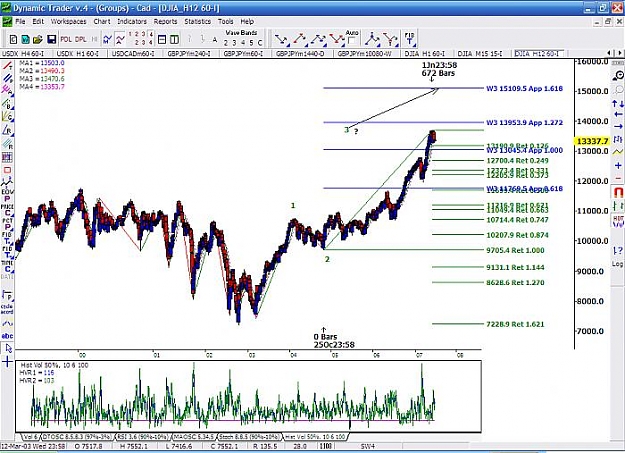Viewport: 625px width, 453px height.
Task: Select the blue crosshair plus tool
Action: pos(7,362)
